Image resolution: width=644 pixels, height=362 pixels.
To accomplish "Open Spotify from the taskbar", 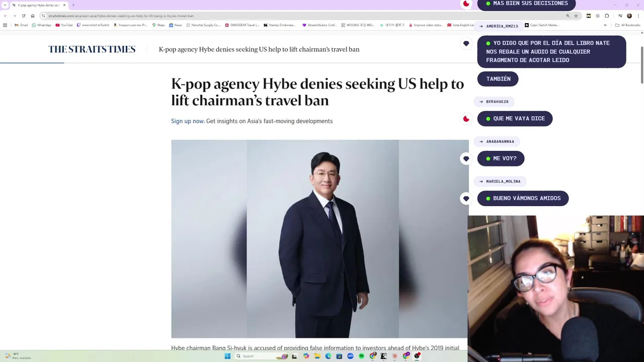I will click(x=361, y=356).
